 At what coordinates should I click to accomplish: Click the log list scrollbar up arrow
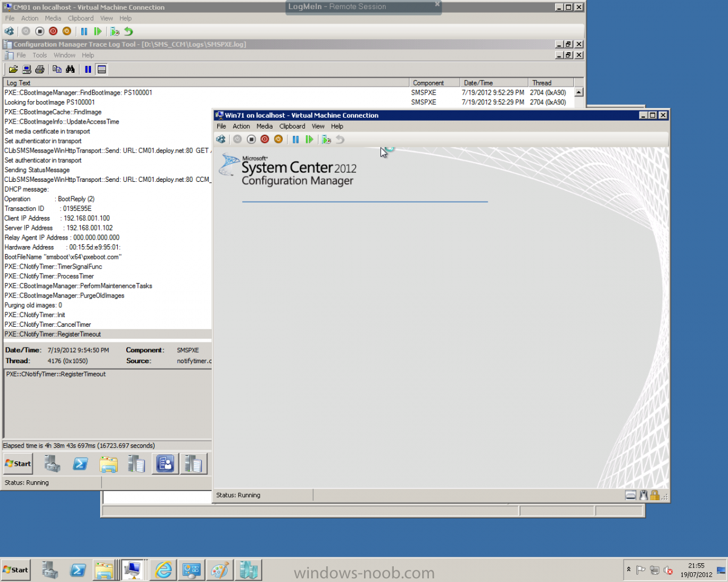(x=579, y=92)
